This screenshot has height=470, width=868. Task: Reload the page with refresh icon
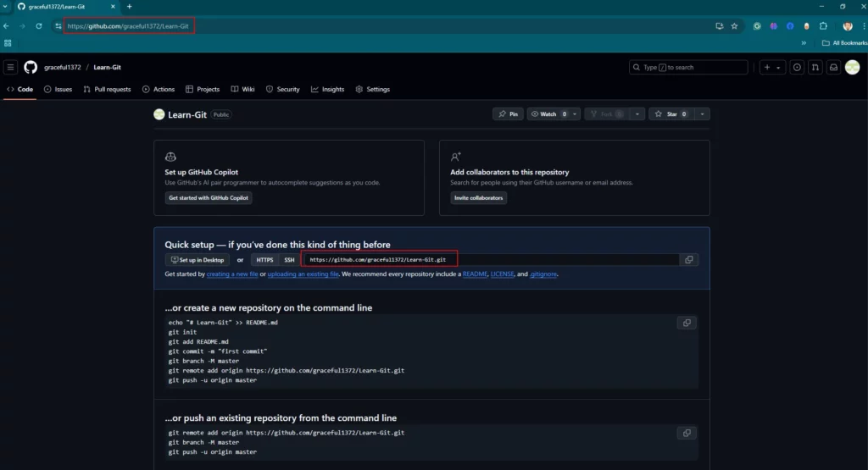[x=39, y=26]
